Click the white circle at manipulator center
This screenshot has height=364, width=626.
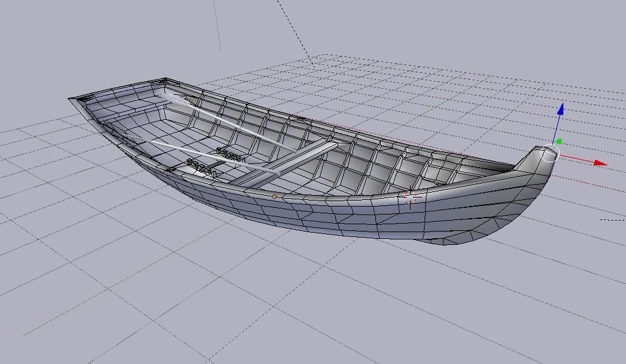[x=550, y=154]
